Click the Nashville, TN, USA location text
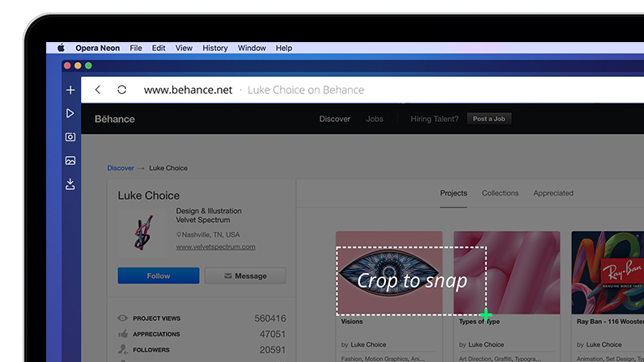Screen dimensions: 644x362 pos(210,235)
